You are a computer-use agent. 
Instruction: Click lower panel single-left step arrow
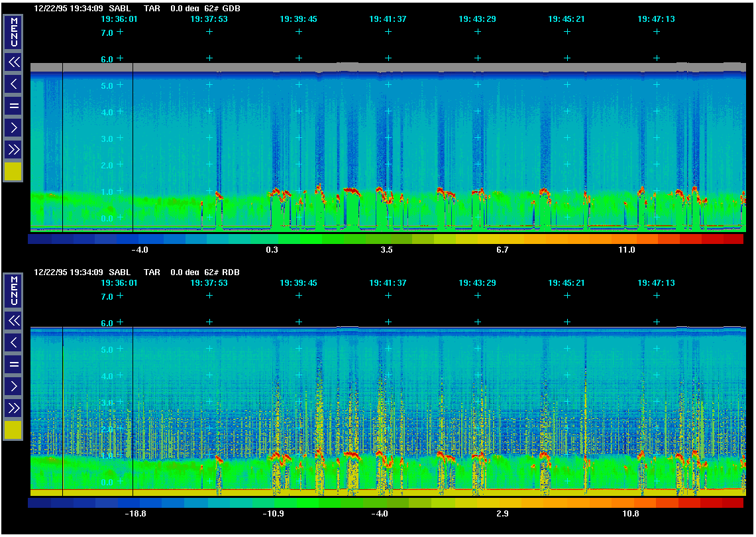pos(13,343)
